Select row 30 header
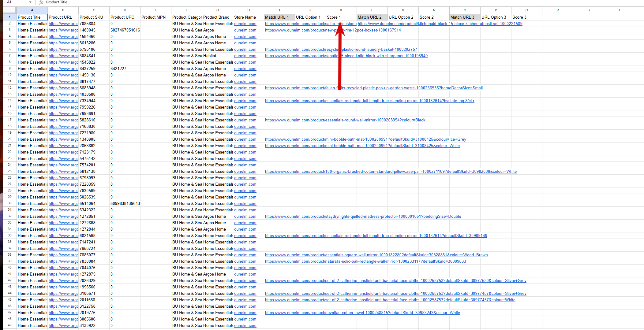 pyautogui.click(x=10, y=203)
